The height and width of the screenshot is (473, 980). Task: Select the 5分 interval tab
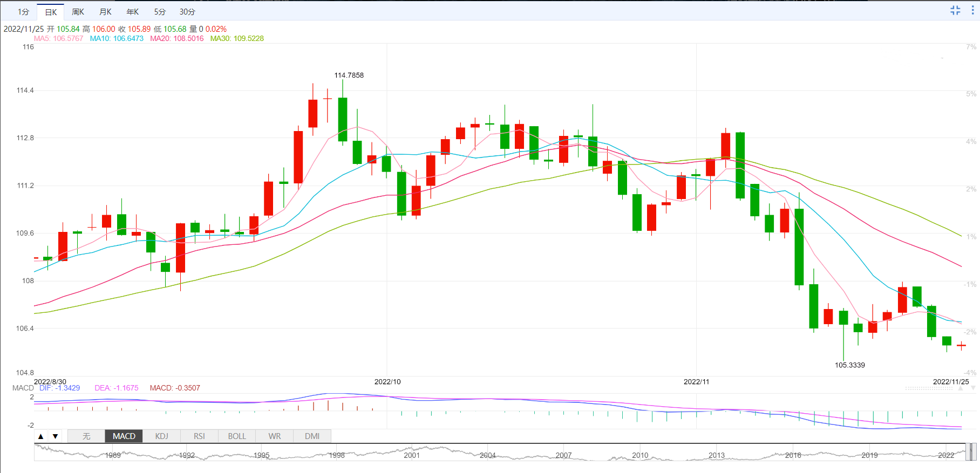(160, 12)
